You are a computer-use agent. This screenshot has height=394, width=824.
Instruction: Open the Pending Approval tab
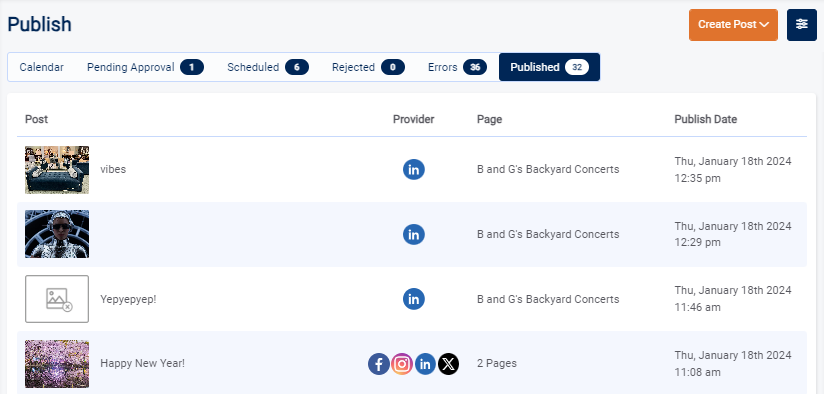145,67
